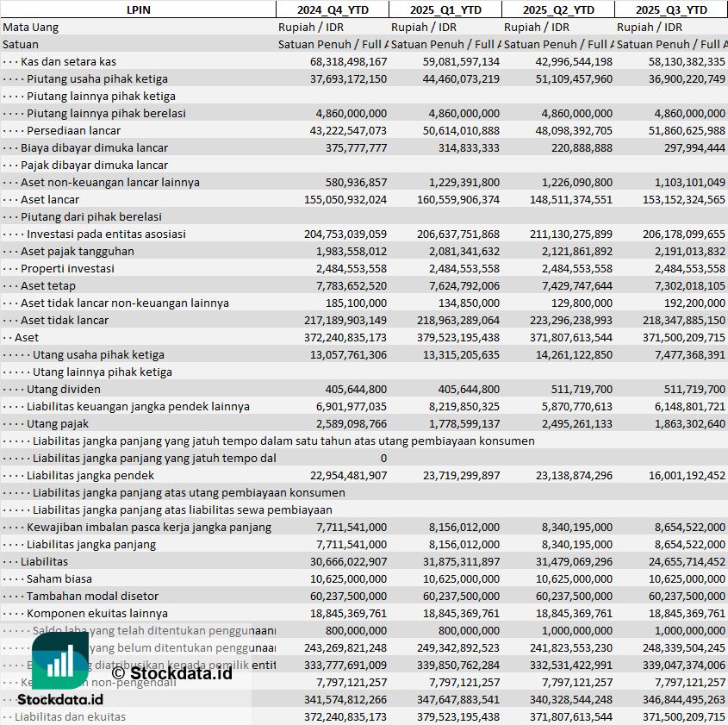
Task: Click the Piutang lainnya pihak berelasi label
Action: click(106, 113)
